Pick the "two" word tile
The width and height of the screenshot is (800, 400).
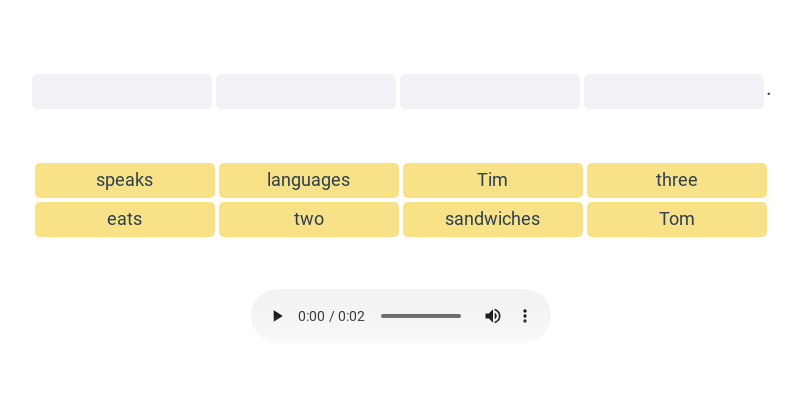[x=309, y=219]
